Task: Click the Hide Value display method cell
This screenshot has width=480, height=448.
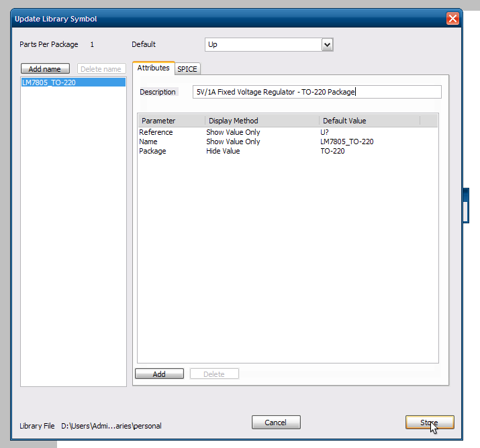Action: coord(223,151)
